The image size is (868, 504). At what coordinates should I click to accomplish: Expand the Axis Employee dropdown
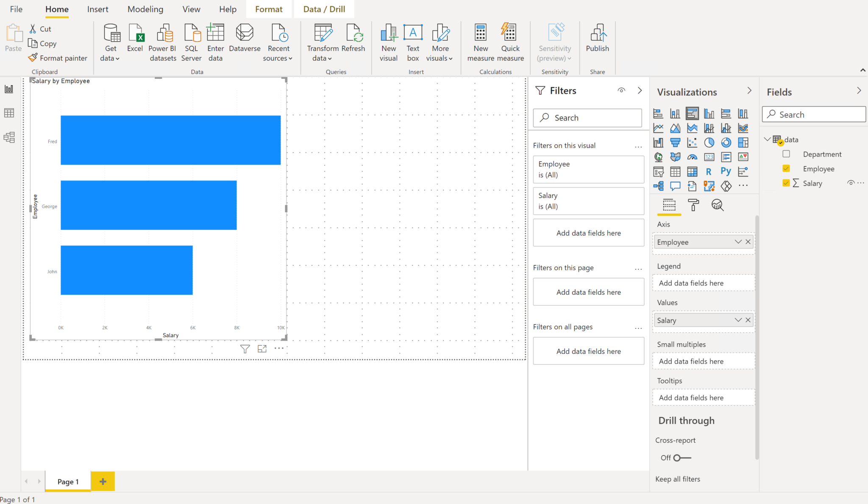[x=738, y=241]
